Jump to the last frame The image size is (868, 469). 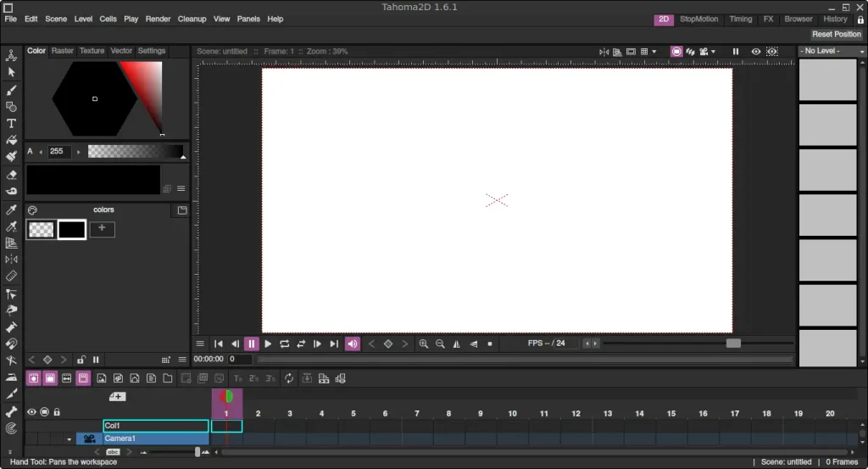(334, 343)
